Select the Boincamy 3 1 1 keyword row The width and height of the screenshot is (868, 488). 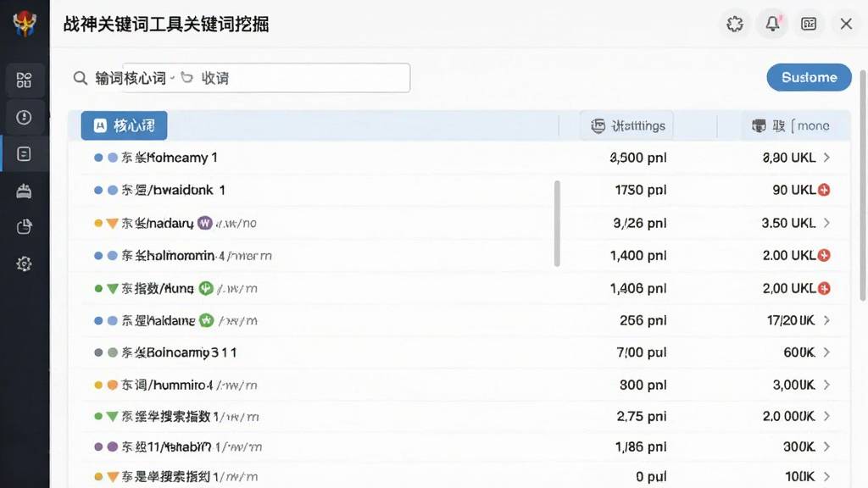coord(459,352)
